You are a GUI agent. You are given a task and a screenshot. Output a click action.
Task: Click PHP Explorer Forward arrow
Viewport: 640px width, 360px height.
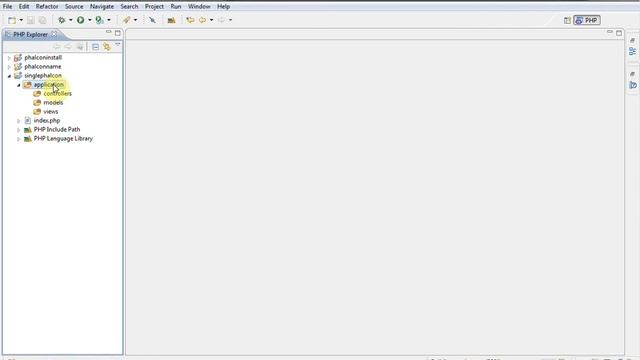pos(68,47)
